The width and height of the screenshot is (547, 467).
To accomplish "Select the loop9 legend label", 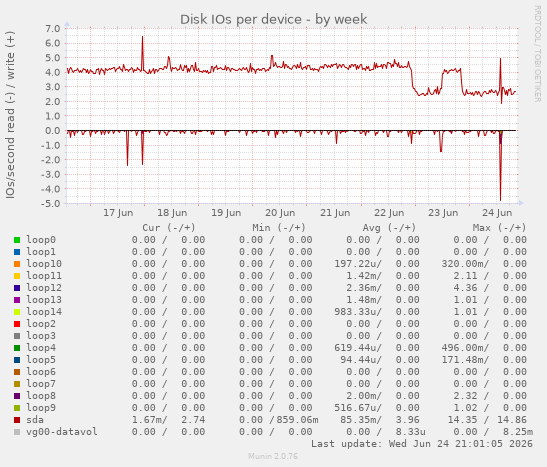I will (x=41, y=408).
